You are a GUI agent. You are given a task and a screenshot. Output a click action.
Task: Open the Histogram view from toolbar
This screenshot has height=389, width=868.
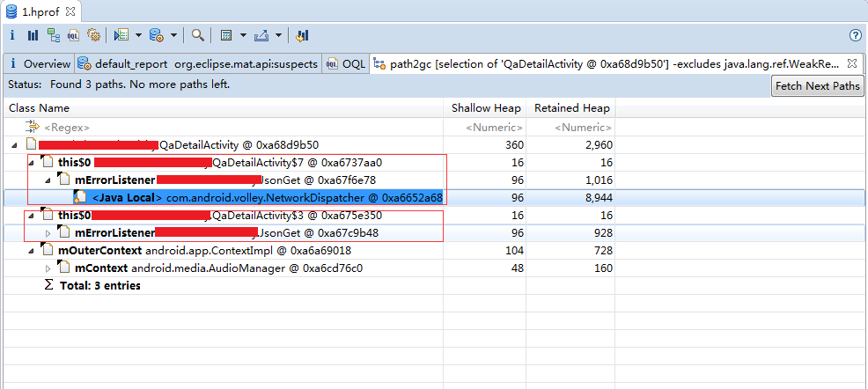tap(33, 35)
